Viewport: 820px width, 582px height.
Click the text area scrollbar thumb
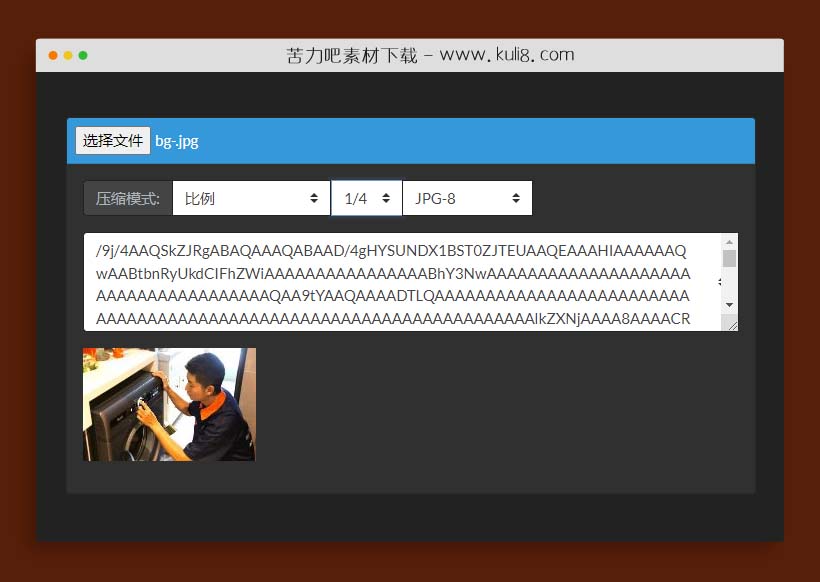(729, 259)
